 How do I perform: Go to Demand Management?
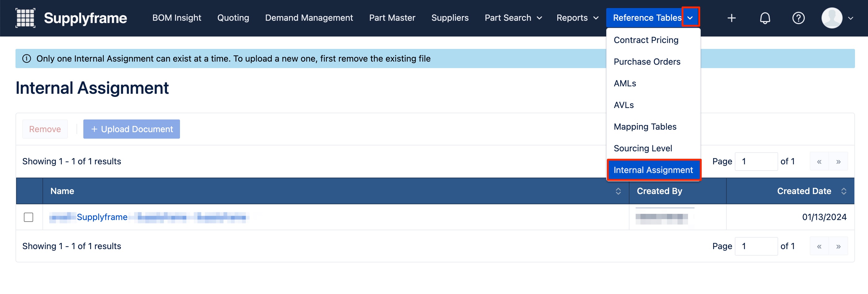(309, 18)
